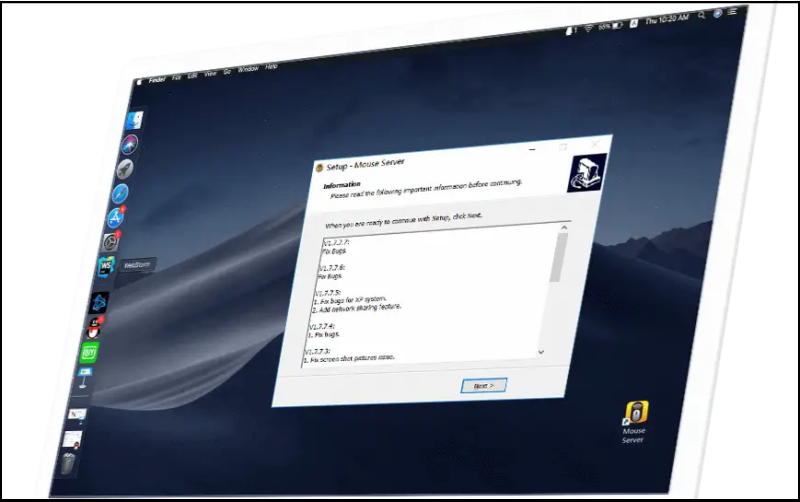Open the blue swirl app in dock
The width and height of the screenshot is (800, 502).
click(x=98, y=303)
